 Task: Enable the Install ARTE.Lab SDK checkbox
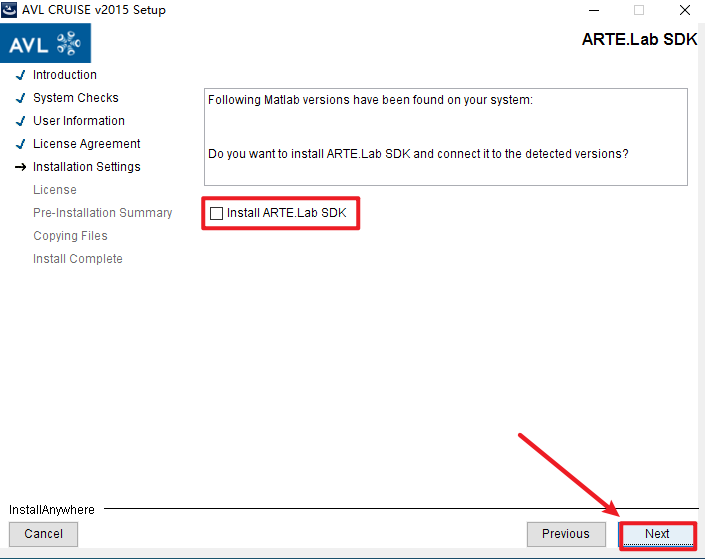coord(217,213)
